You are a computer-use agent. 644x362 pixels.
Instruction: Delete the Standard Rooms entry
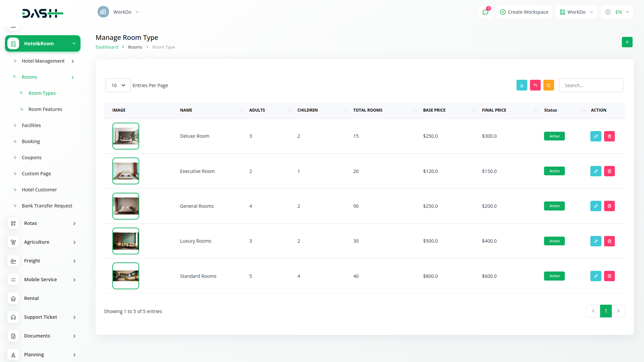[x=609, y=276]
